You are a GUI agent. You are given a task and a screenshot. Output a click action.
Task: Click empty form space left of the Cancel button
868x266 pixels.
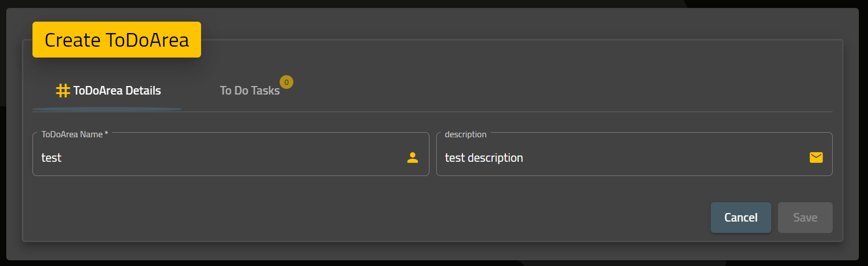point(370,218)
